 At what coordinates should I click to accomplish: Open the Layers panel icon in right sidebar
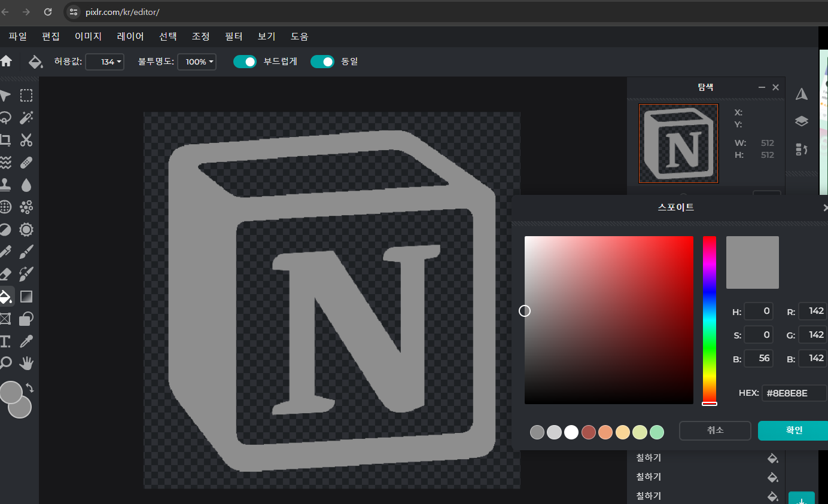click(802, 121)
